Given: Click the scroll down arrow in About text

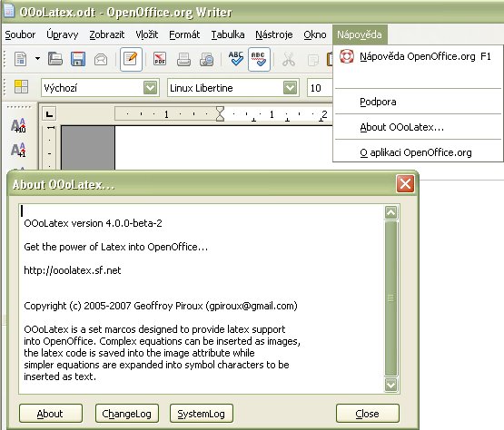Looking at the screenshot, I should point(390,385).
